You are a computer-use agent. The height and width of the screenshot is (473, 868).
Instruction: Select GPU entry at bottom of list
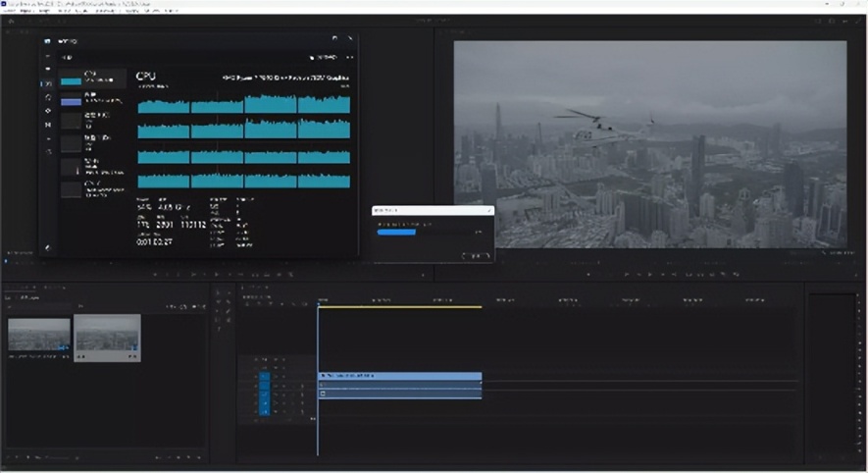92,189
